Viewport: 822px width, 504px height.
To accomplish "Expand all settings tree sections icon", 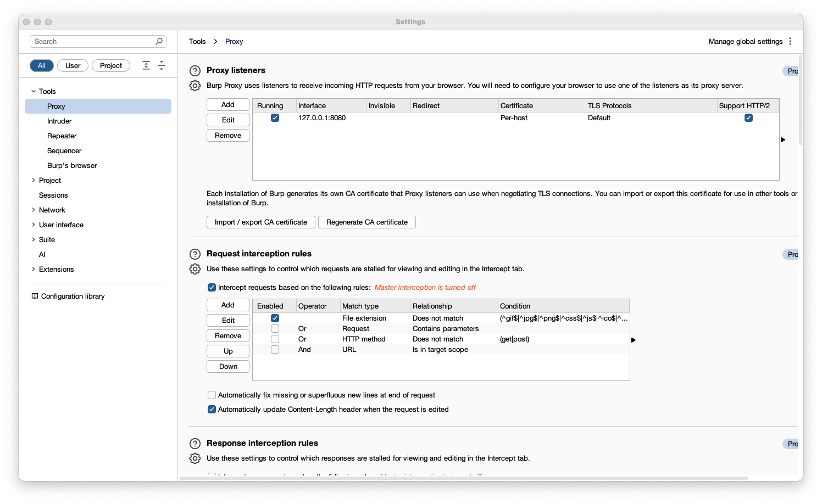I will tap(146, 65).
